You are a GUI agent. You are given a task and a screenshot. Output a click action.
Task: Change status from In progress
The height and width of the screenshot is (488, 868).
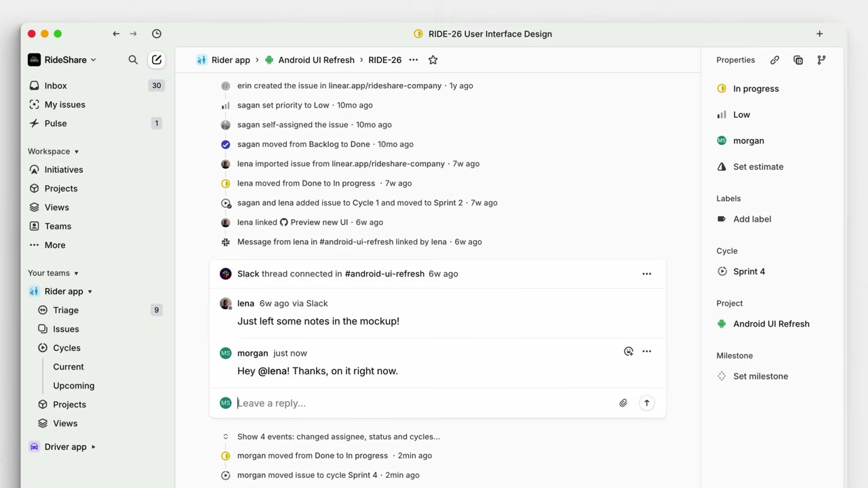[748, 89]
